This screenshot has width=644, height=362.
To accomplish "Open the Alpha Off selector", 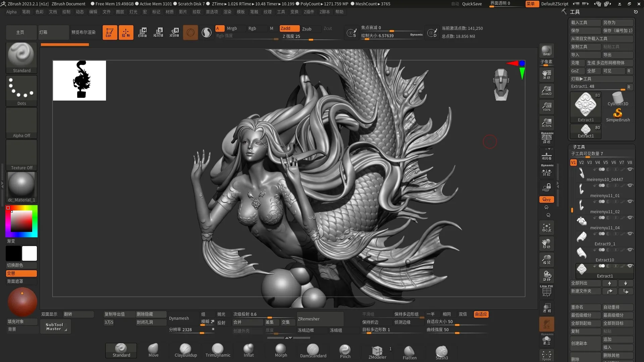I will pyautogui.click(x=21, y=123).
